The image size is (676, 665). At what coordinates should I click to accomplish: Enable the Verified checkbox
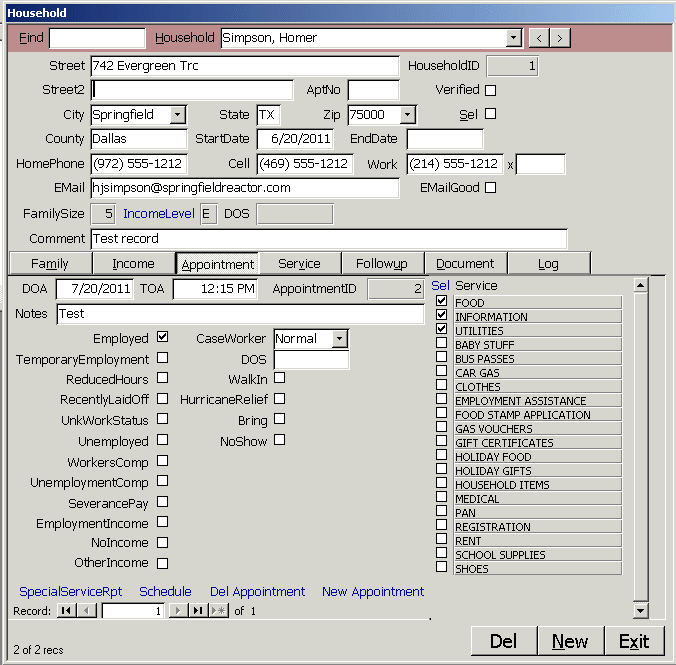[490, 91]
